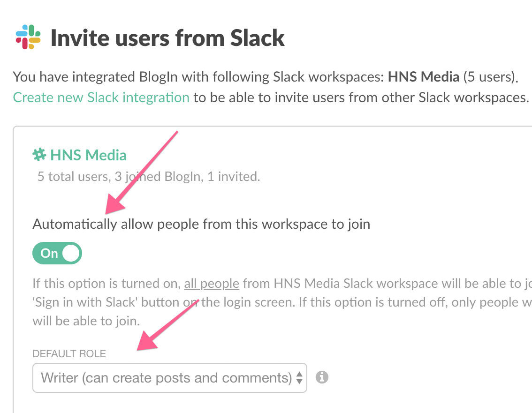Click the info icon beside the role dropdown
This screenshot has width=532, height=413.
click(322, 377)
